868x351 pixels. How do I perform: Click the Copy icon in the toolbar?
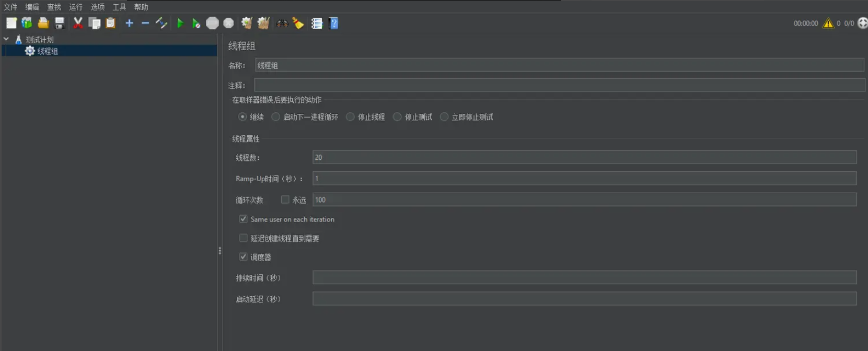[x=94, y=23]
